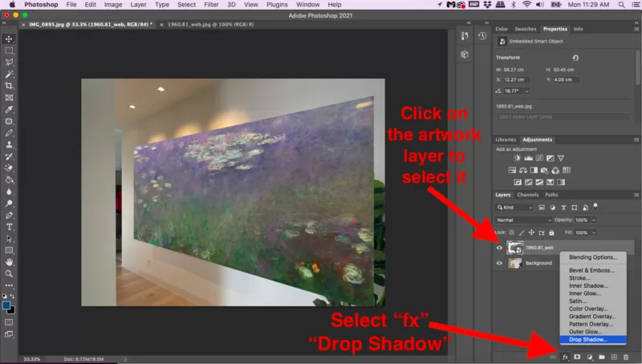Hide the Background layer
This screenshot has height=364, width=642.
tap(499, 263)
